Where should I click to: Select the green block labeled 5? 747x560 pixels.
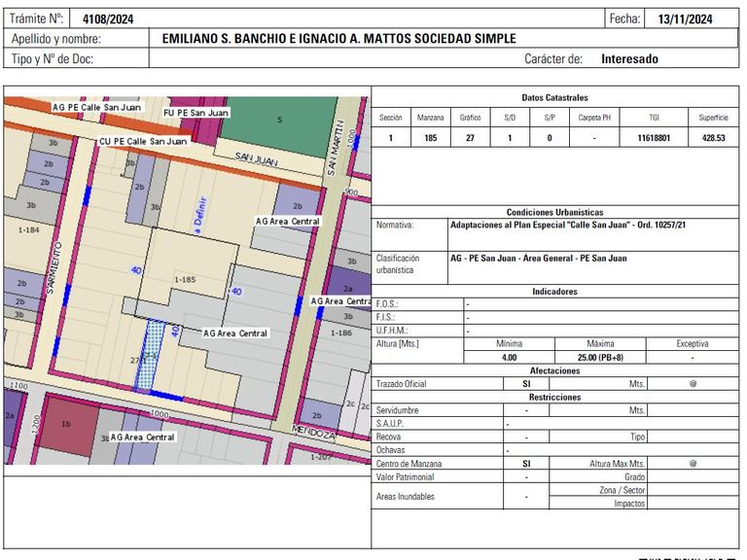279,124
